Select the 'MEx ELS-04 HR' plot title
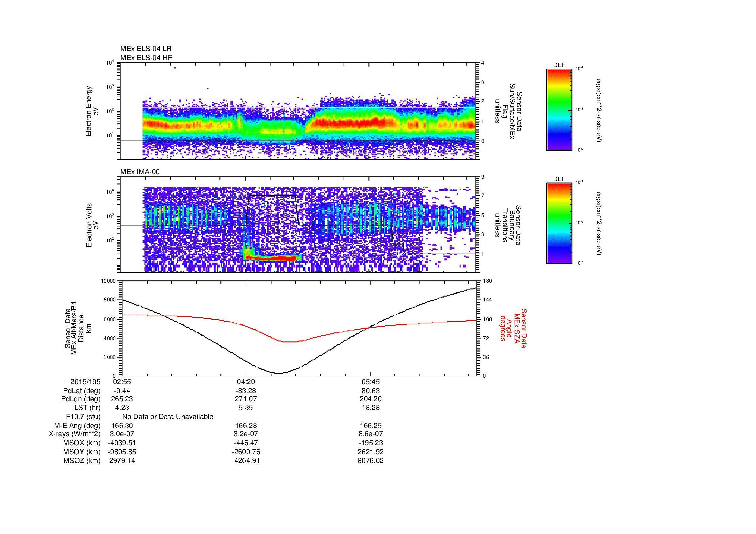The height and width of the screenshot is (534, 756). coord(146,58)
